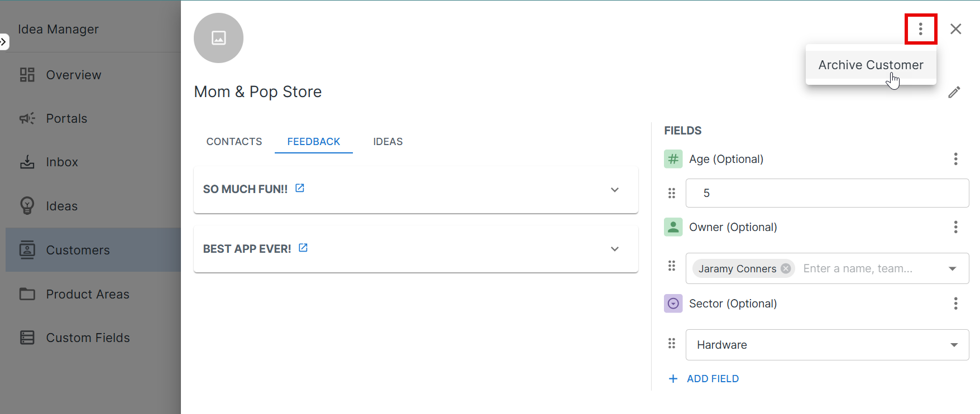
Task: Open the customer three-dot options menu
Action: [920, 29]
